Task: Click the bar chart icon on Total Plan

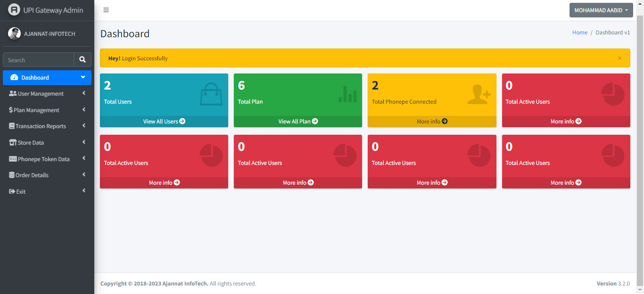Action: (347, 94)
